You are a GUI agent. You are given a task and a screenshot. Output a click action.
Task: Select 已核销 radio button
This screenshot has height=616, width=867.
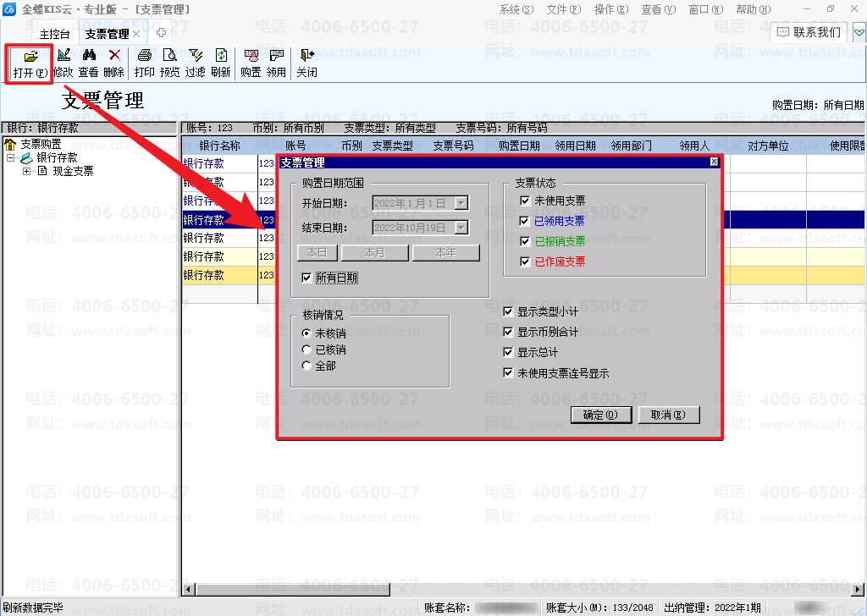click(306, 349)
